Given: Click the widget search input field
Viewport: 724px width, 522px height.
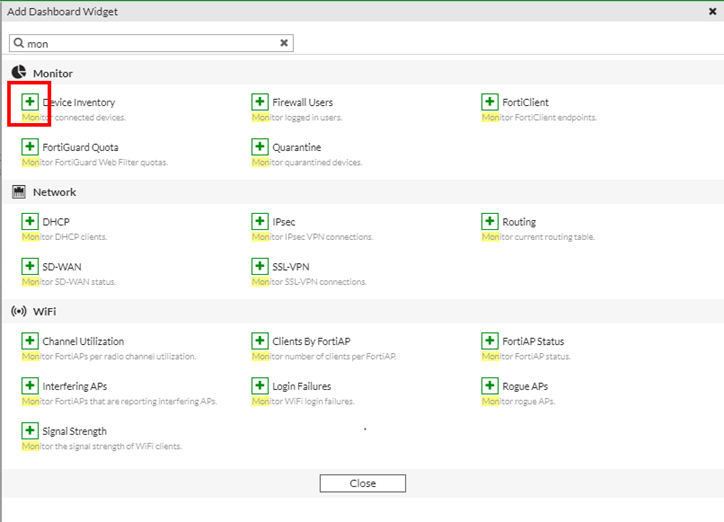Looking at the screenshot, I should coord(150,44).
